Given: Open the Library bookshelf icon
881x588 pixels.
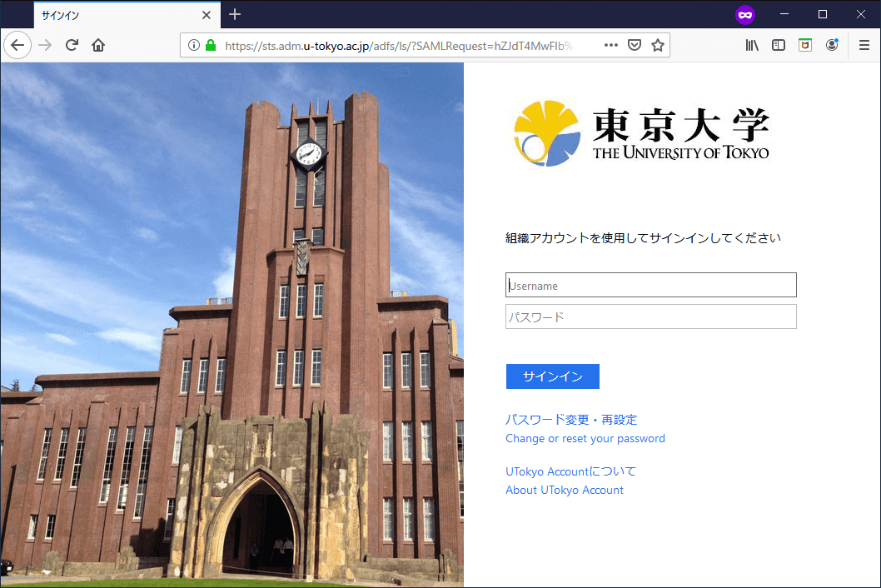Looking at the screenshot, I should click(752, 45).
